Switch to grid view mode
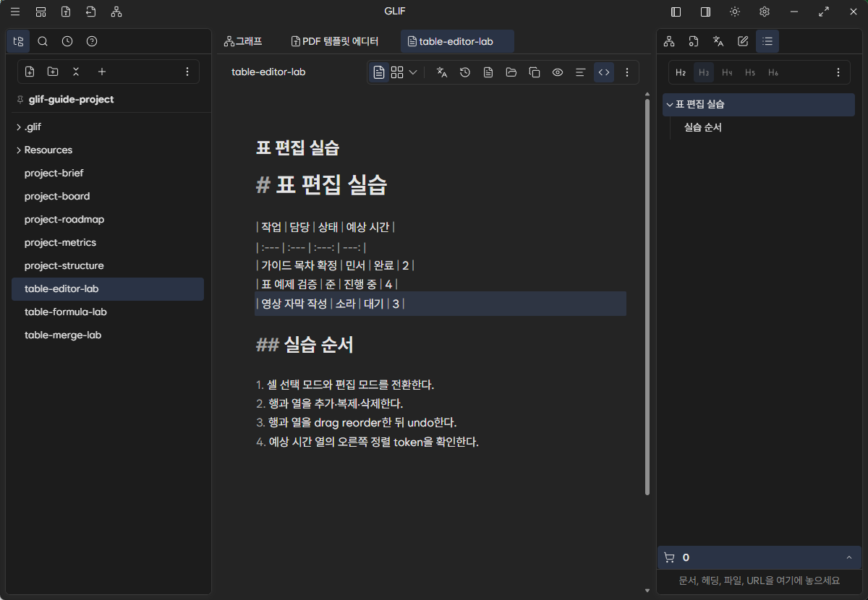 (397, 72)
